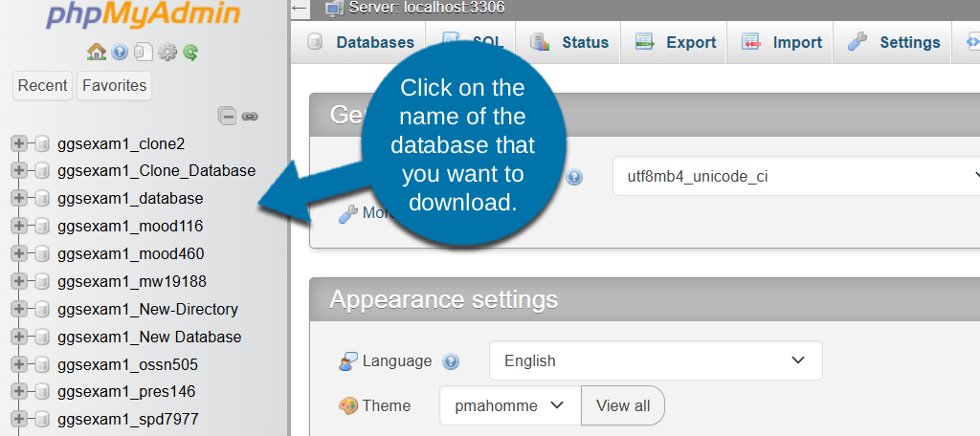Collapse all database tree items
Image resolution: width=980 pixels, height=436 pixels.
pos(227,116)
